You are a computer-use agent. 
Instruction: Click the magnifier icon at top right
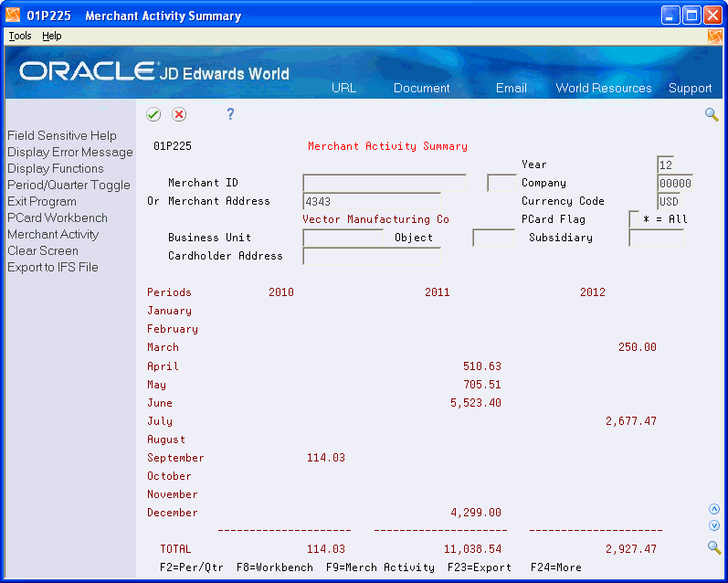pyautogui.click(x=712, y=114)
